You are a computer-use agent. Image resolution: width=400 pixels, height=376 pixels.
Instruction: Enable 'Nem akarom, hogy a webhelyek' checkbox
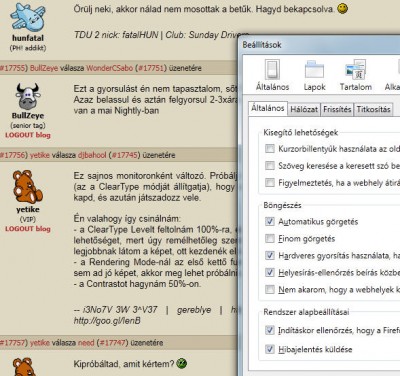270,289
